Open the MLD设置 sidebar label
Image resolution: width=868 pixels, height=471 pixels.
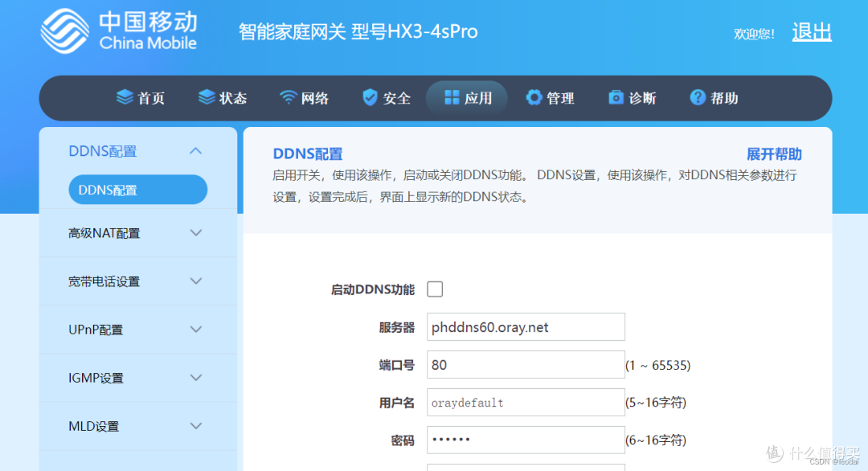tap(93, 426)
